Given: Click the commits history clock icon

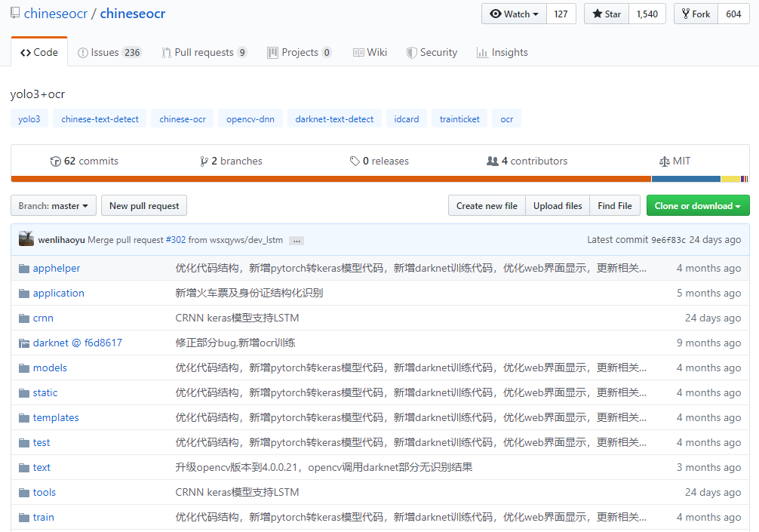Looking at the screenshot, I should (55, 161).
